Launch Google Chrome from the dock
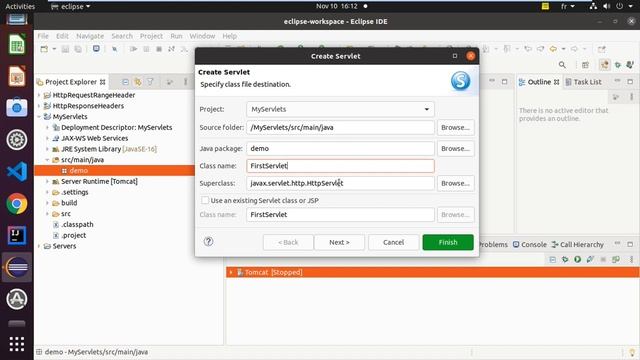The height and width of the screenshot is (360, 640). tap(17, 204)
